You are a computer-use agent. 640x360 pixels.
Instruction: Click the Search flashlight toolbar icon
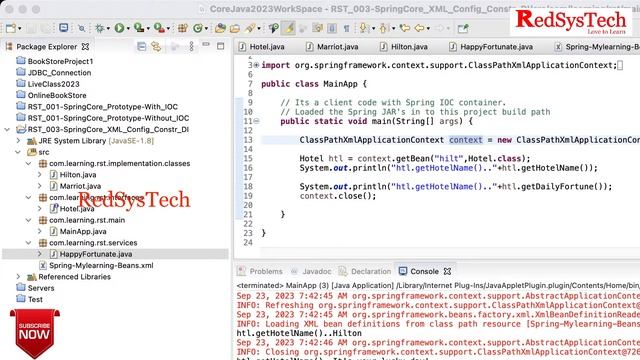(250, 28)
